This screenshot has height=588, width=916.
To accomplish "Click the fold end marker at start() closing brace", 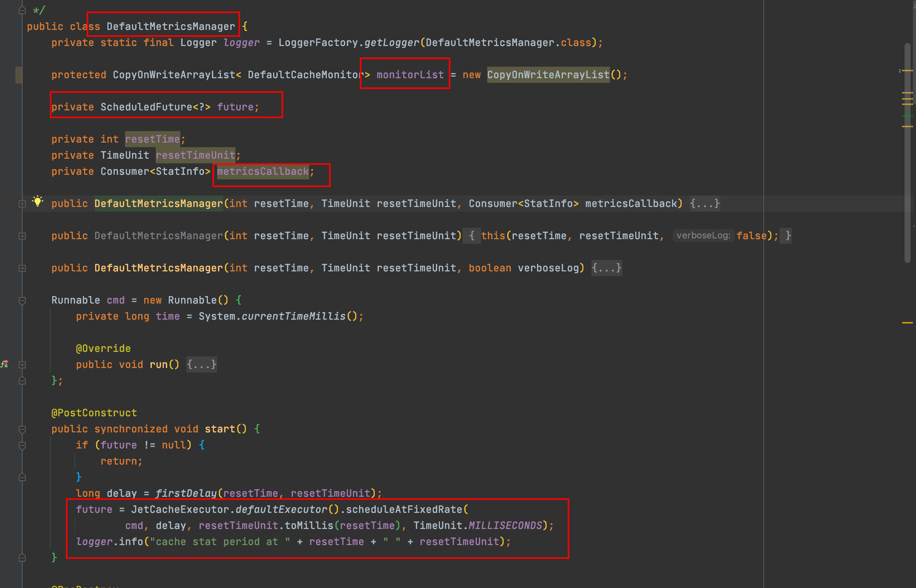I will (x=22, y=557).
